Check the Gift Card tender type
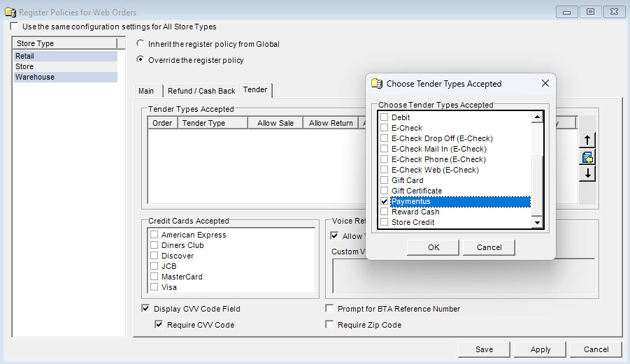 point(384,180)
